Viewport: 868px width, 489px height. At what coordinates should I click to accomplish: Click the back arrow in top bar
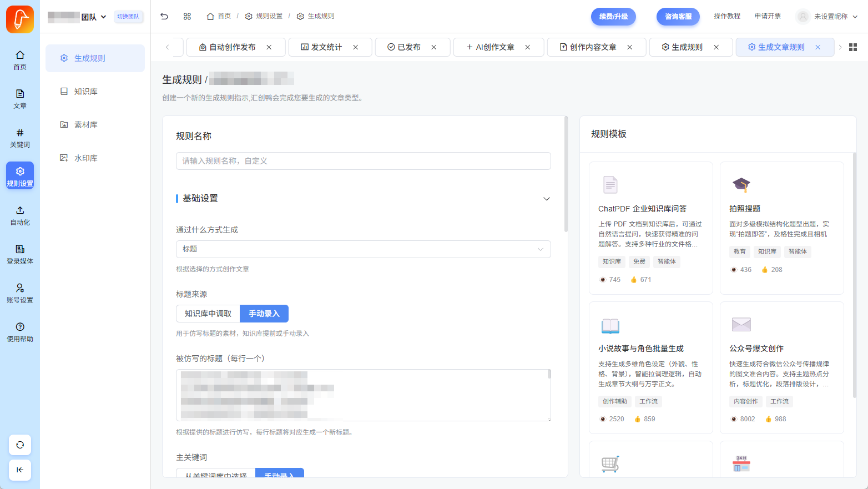(164, 16)
